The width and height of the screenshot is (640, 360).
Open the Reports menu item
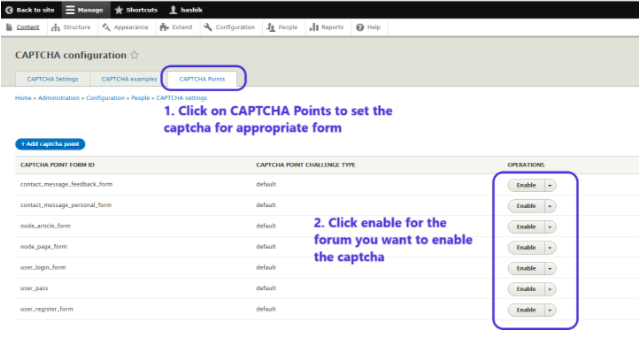point(332,27)
